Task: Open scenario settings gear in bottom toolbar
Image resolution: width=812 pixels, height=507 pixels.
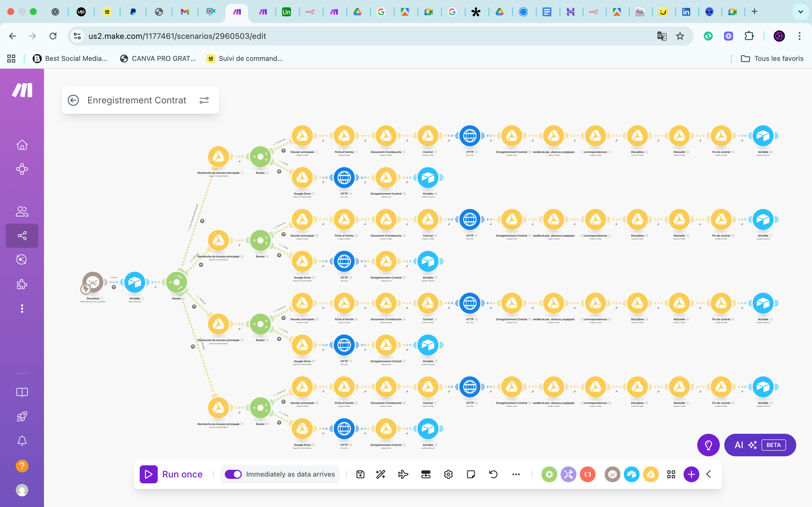Action: 448,474
